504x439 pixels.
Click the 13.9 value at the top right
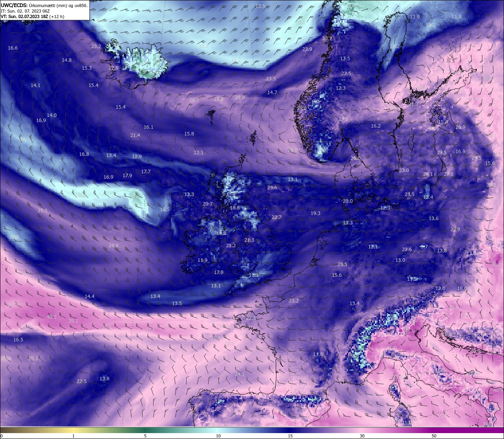(415, 17)
